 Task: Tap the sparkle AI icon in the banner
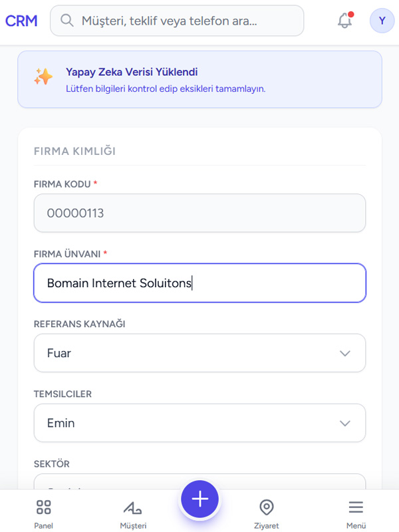pos(43,76)
